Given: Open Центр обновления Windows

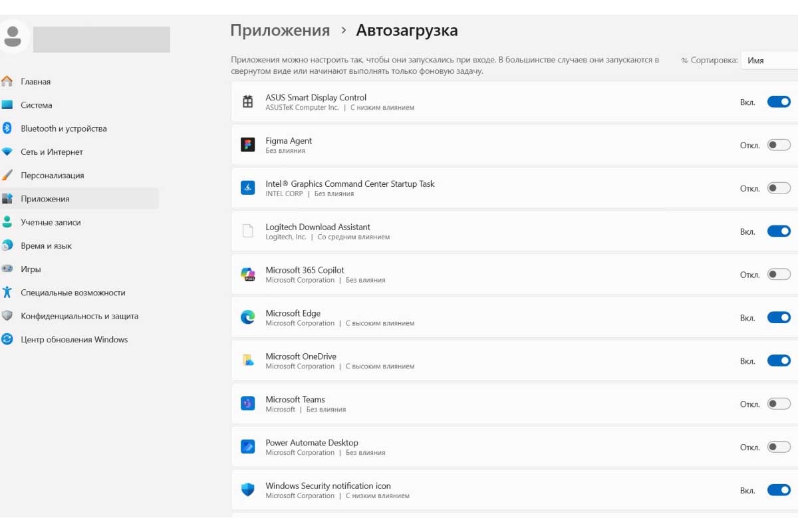Looking at the screenshot, I should [x=74, y=339].
